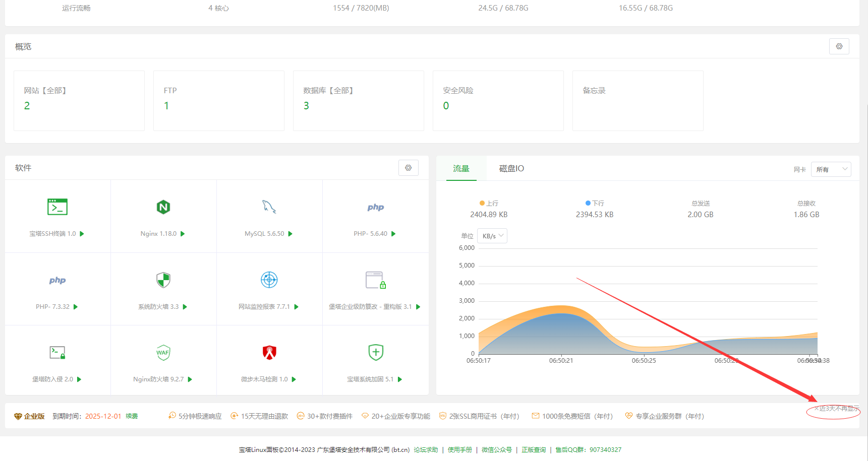Image resolution: width=868 pixels, height=461 pixels.
Task: Click the 06:50:21 chart time marker
Action: click(561, 361)
